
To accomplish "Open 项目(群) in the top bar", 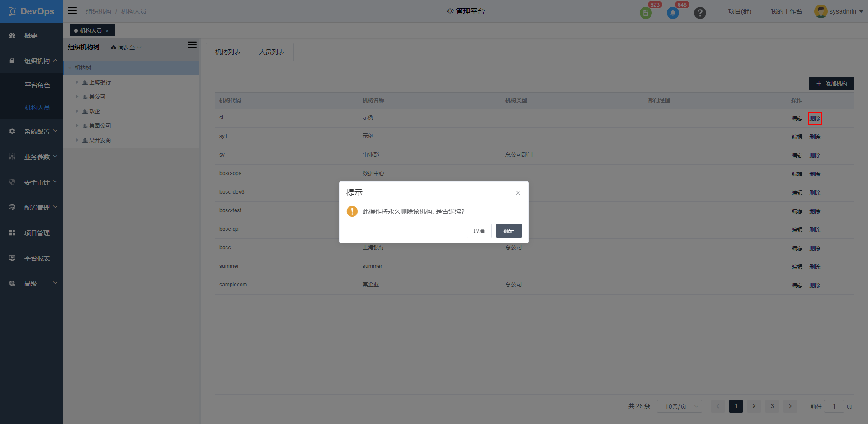I will coord(740,11).
